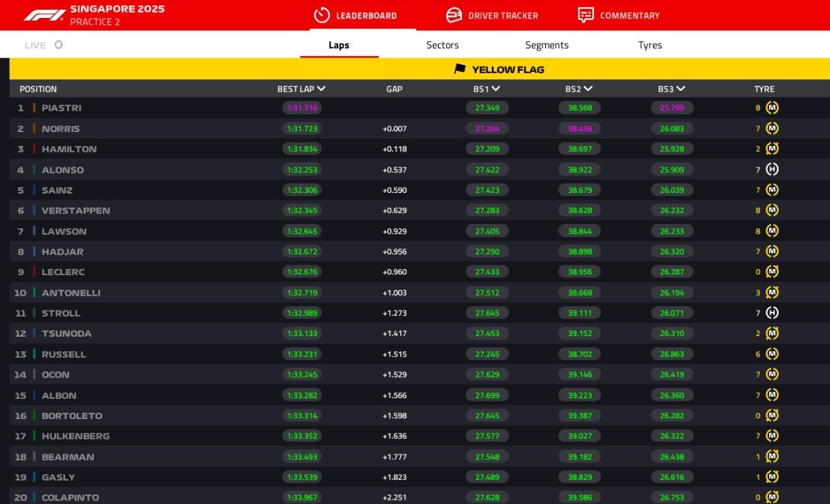This screenshot has width=830, height=504.
Task: Click Piastri's medium tyre icon
Action: (773, 108)
